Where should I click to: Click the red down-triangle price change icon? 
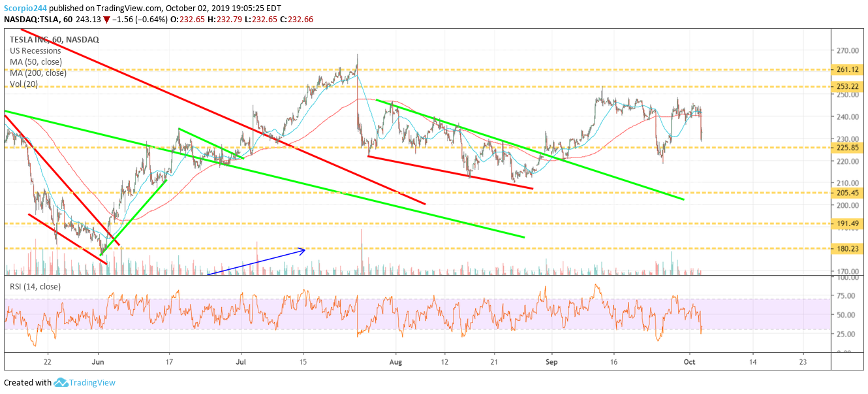(107, 20)
